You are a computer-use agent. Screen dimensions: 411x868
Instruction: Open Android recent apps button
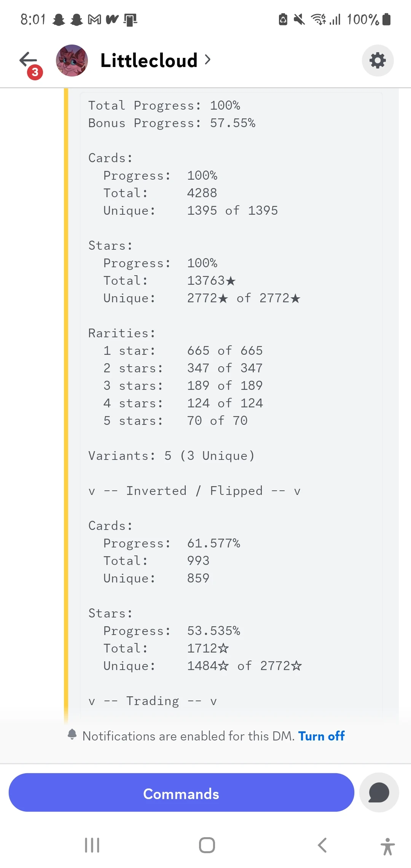point(92,845)
